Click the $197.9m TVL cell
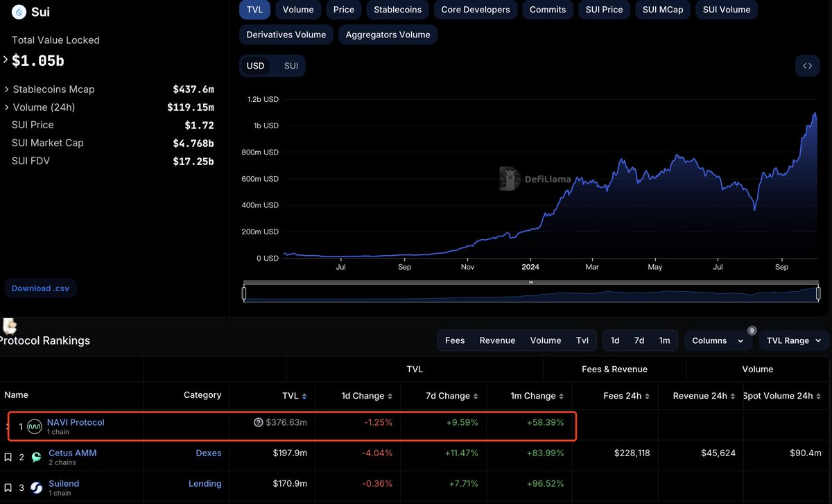Image resolution: width=832 pixels, height=504 pixels. [x=290, y=453]
